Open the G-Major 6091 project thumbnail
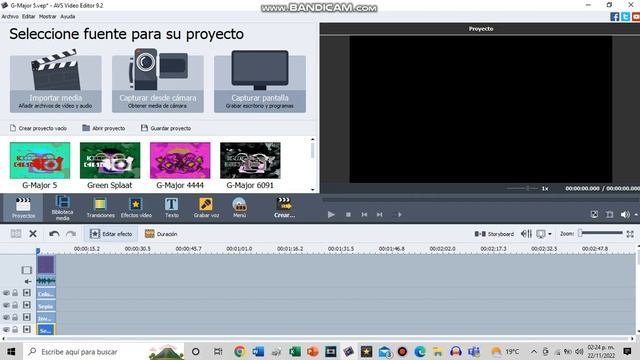 tap(250, 160)
